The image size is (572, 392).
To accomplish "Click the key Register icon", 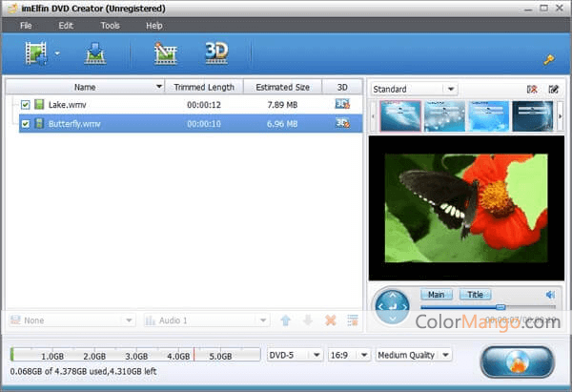I will tap(549, 60).
